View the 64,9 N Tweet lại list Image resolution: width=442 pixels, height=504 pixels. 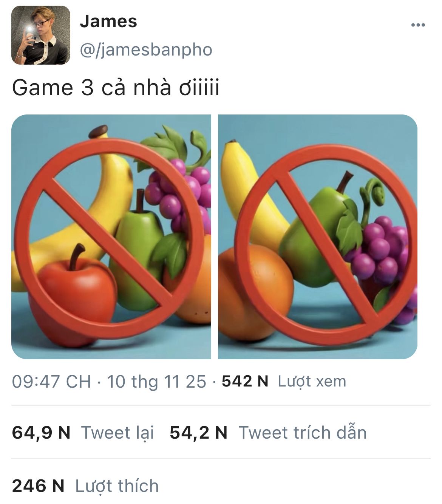[83, 433]
